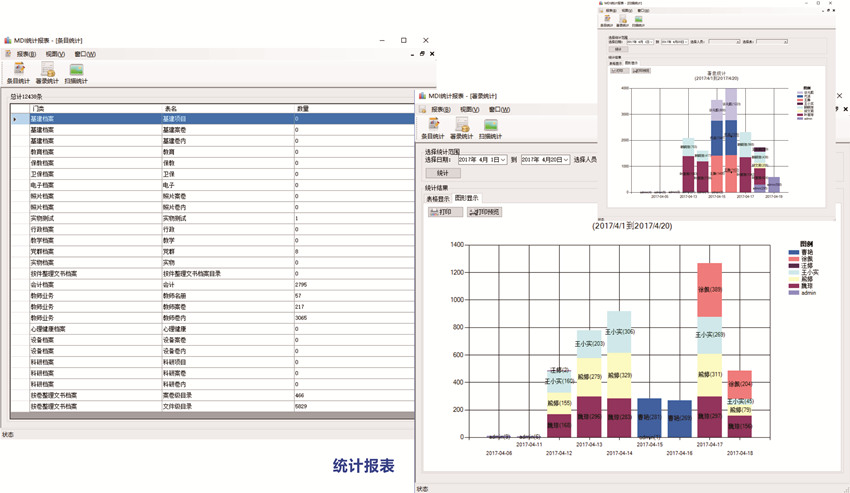Viewport: 850px width, 493px height.
Task: Click the 门类 column header
Action: click(38, 108)
